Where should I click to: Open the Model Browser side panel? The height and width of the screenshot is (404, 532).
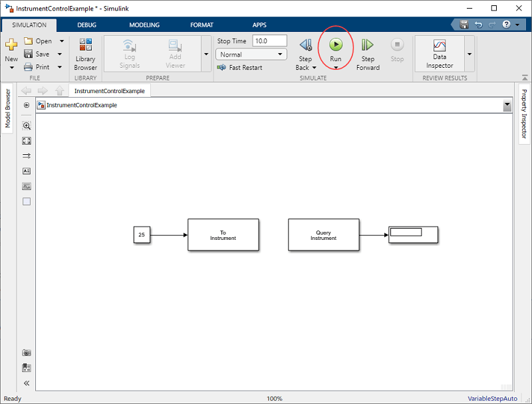7,108
